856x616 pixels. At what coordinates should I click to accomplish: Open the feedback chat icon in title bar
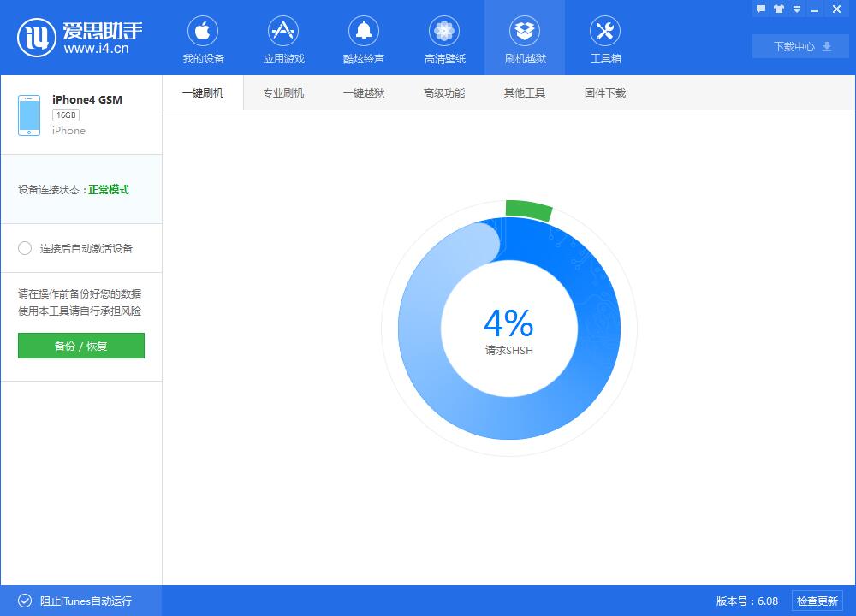point(761,9)
